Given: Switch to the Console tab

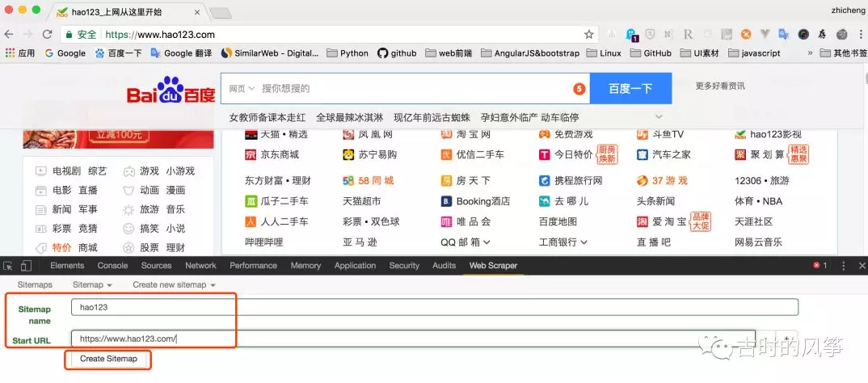Looking at the screenshot, I should click(x=112, y=266).
